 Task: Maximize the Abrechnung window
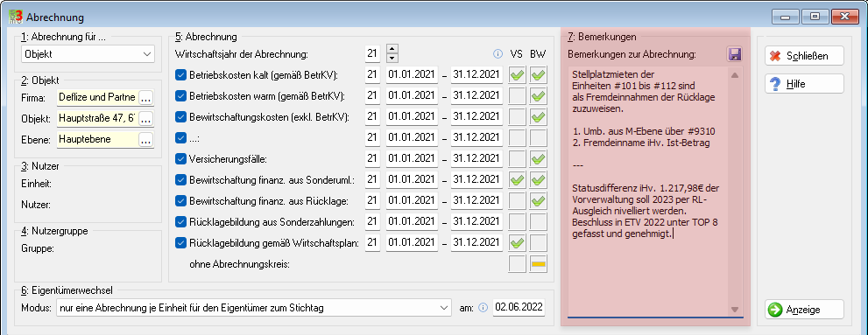pyautogui.click(x=815, y=17)
